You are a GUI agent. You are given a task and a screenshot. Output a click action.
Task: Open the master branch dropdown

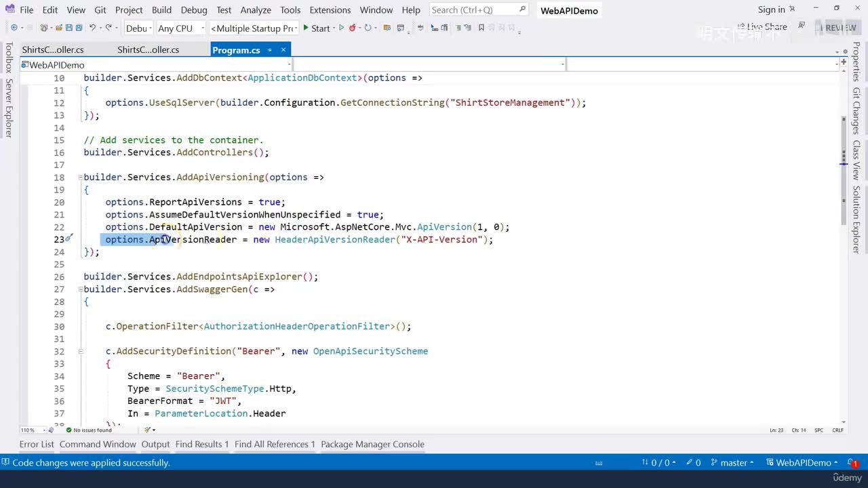[733, 462]
